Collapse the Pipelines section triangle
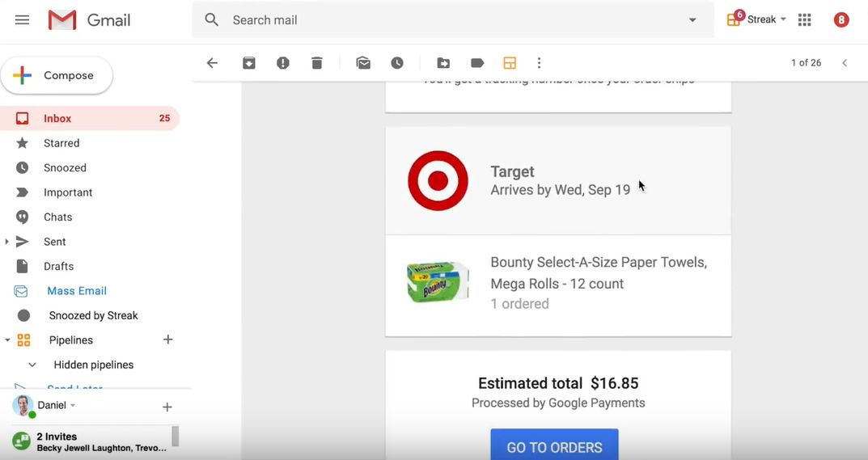Viewport: 868px width, 460px height. pyautogui.click(x=7, y=340)
